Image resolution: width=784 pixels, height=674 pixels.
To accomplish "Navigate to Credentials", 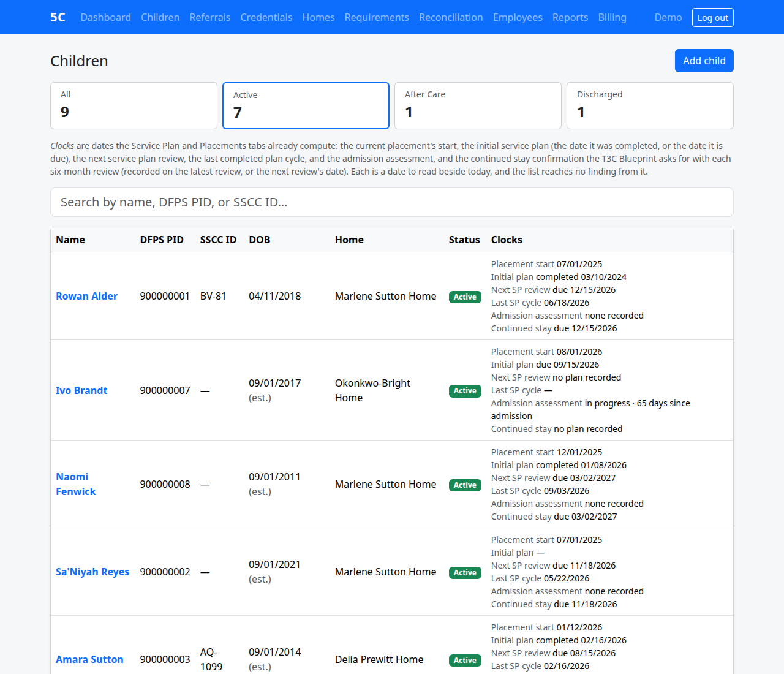I will click(x=266, y=17).
